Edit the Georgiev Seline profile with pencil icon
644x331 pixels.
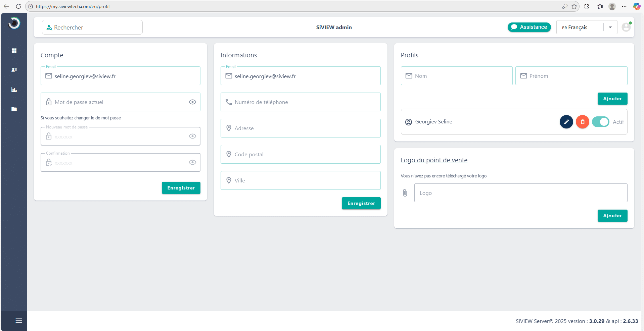pos(566,122)
